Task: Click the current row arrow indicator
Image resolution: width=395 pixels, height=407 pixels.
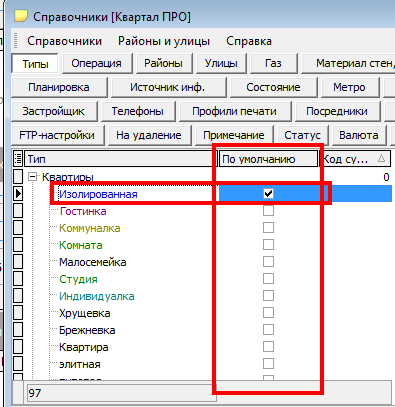Action: coord(18,194)
